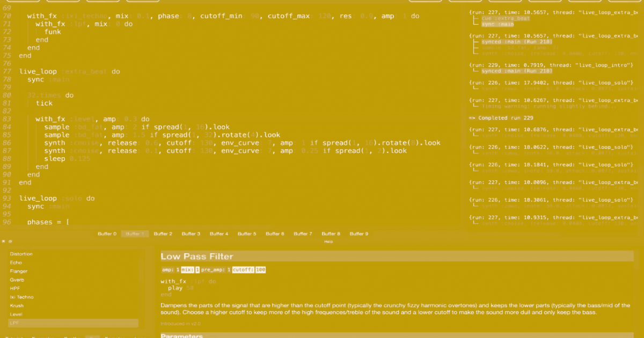Click the cutoff: 100 parameter badge
The image size is (644, 338).
click(x=249, y=270)
